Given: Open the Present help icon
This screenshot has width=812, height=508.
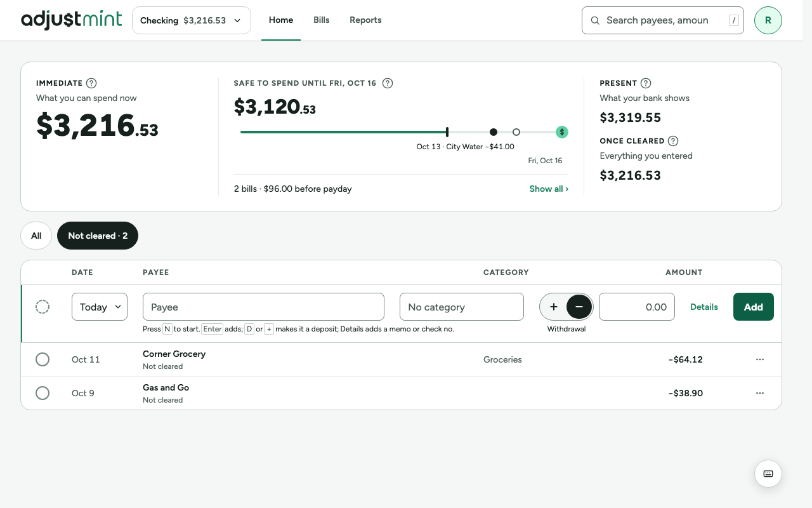Looking at the screenshot, I should tap(646, 83).
